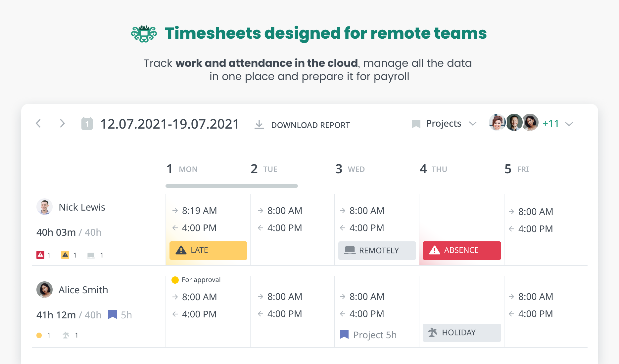Go to the next week
The height and width of the screenshot is (364, 619).
62,124
